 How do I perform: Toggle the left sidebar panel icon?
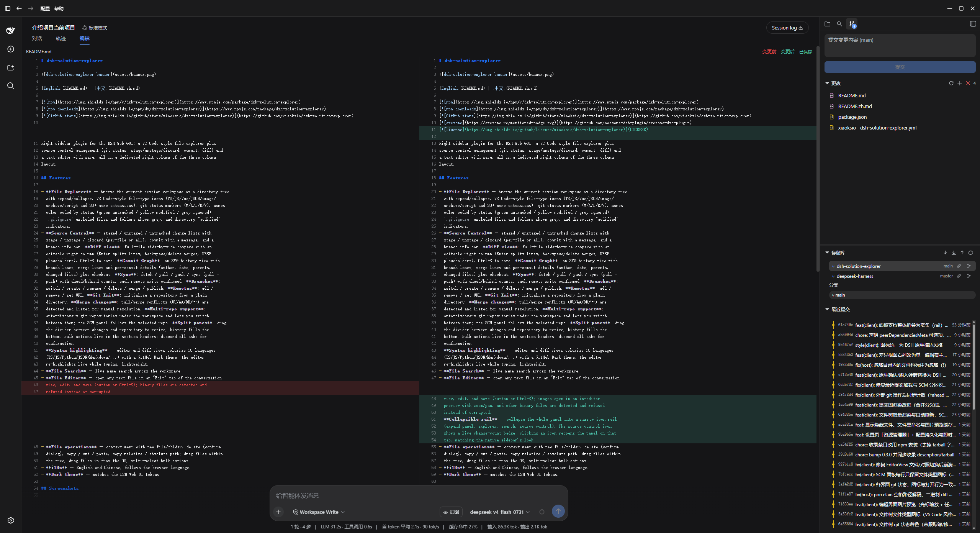click(x=7, y=8)
